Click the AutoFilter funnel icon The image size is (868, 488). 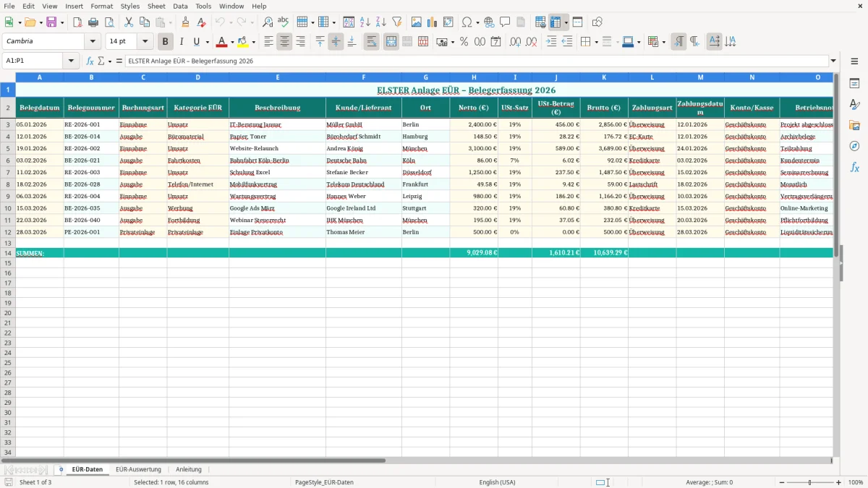pyautogui.click(x=396, y=22)
